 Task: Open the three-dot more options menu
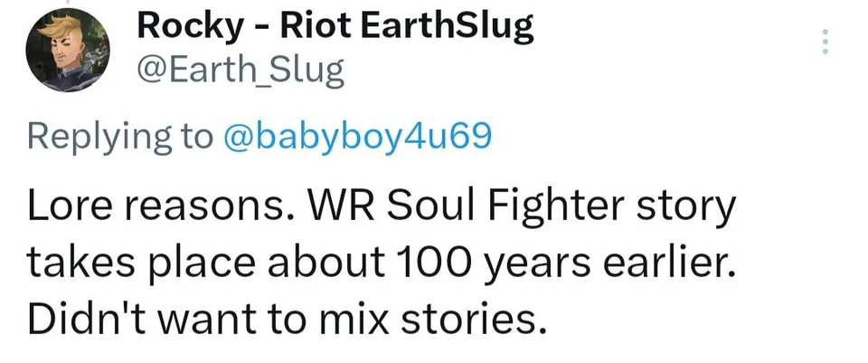coord(825,41)
